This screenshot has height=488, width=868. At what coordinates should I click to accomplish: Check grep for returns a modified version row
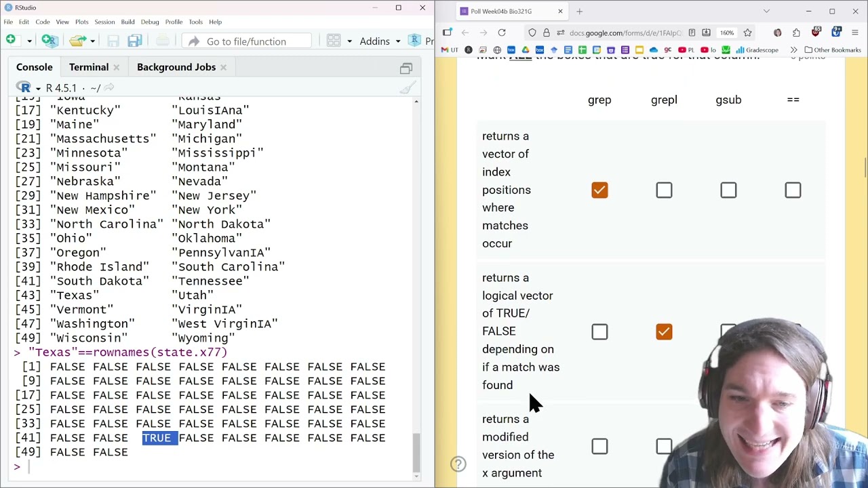[599, 446]
